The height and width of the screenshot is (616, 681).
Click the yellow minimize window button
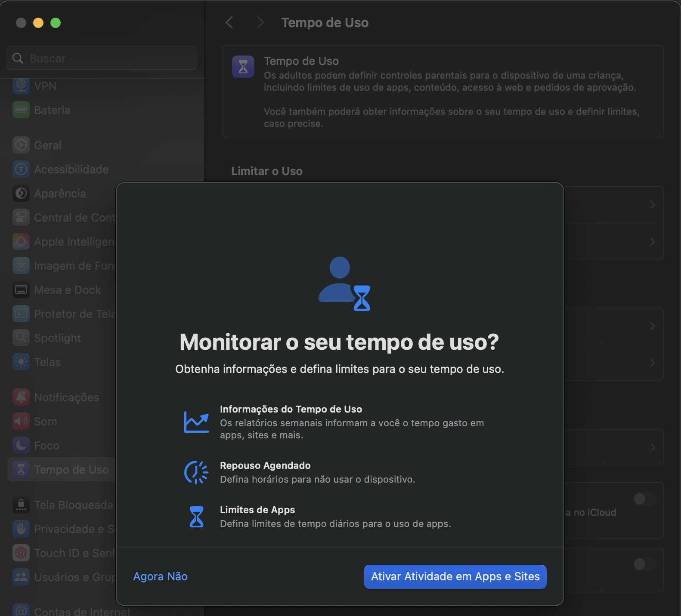pyautogui.click(x=38, y=23)
